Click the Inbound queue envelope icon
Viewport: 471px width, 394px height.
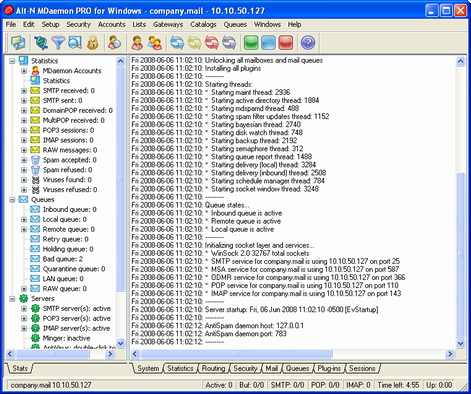tap(35, 209)
